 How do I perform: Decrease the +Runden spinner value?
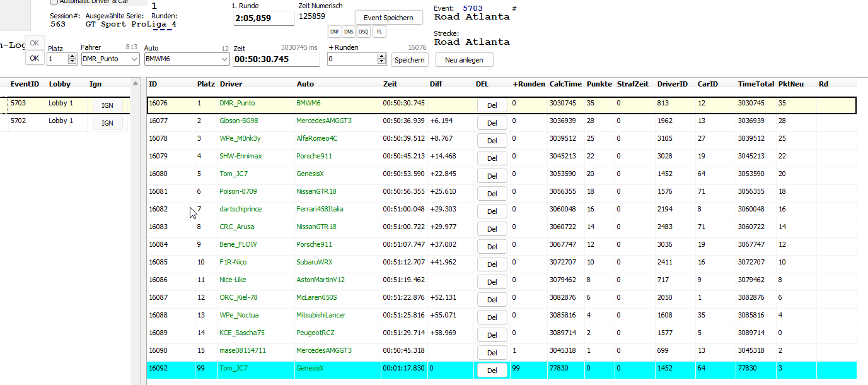(381, 62)
